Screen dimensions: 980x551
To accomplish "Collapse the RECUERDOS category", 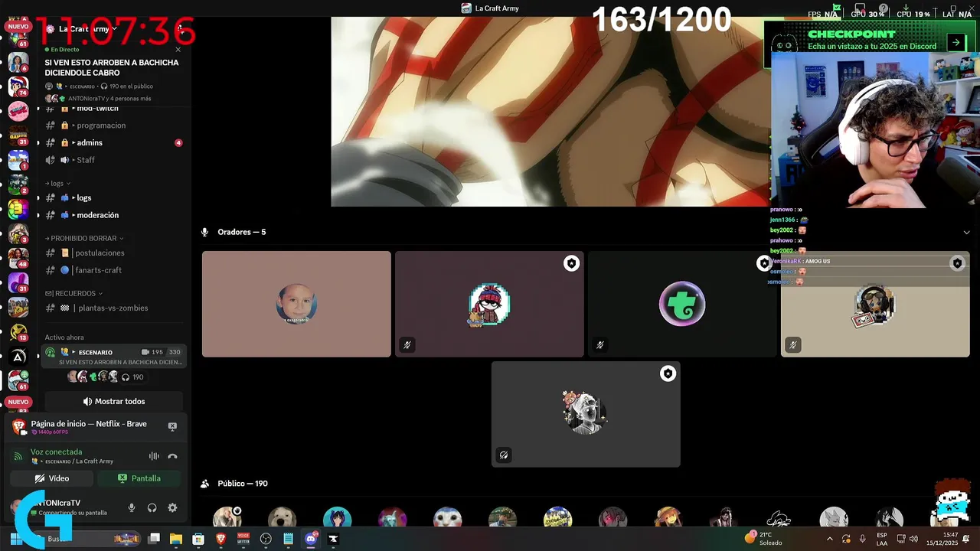I will tap(73, 293).
